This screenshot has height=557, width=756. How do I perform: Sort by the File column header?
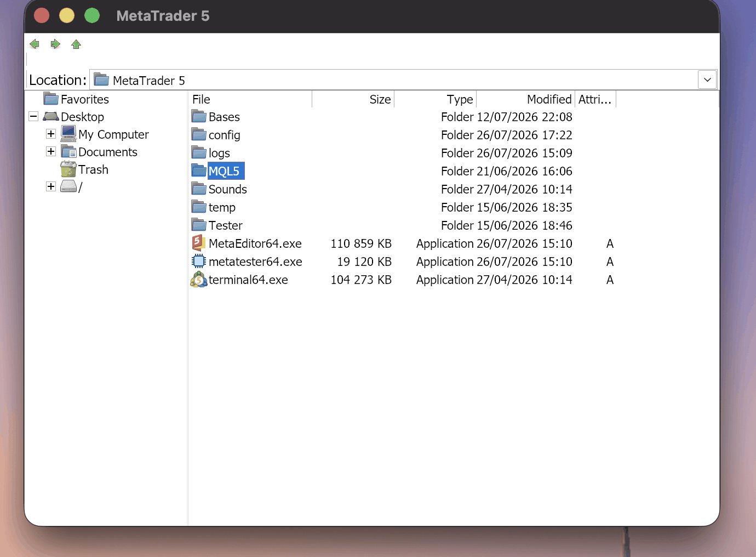[250, 99]
